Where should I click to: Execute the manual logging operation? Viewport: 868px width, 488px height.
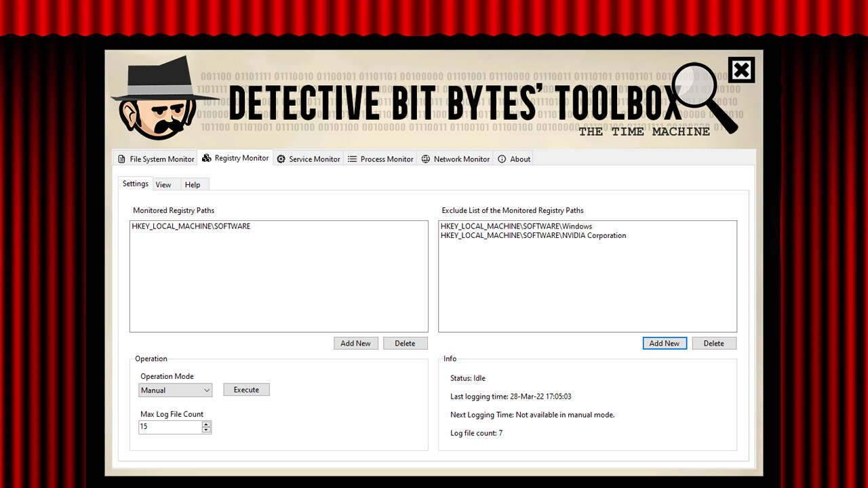click(246, 389)
